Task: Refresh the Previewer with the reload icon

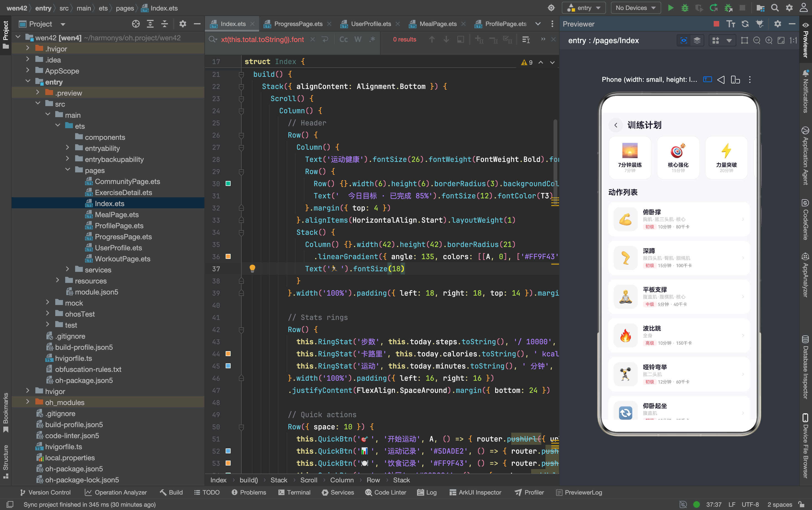Action: 745,23
